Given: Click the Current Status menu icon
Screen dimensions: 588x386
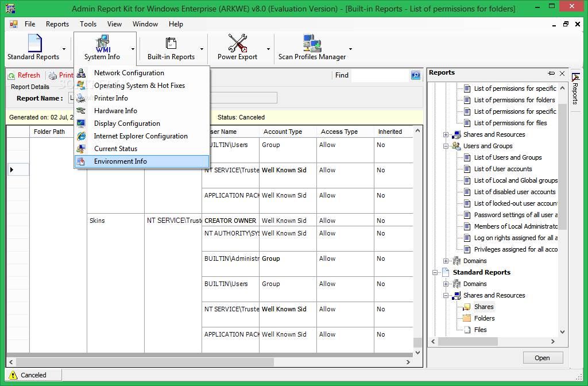Looking at the screenshot, I should tap(81, 149).
